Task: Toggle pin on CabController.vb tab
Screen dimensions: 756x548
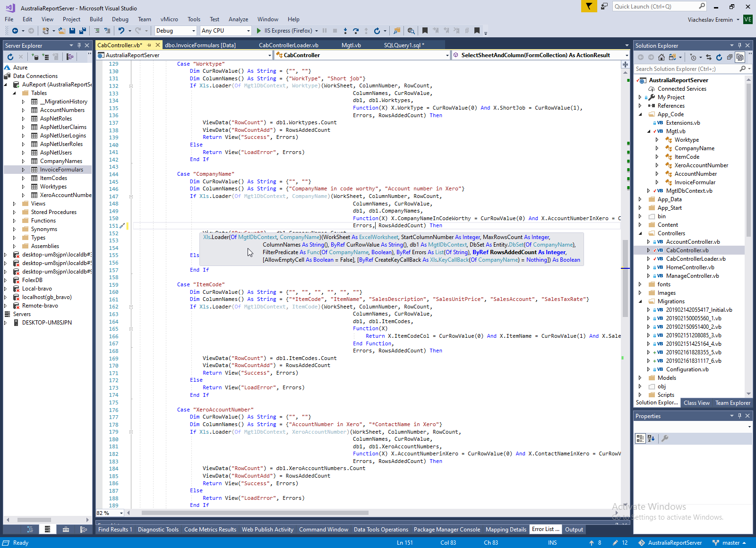Action: 149,45
